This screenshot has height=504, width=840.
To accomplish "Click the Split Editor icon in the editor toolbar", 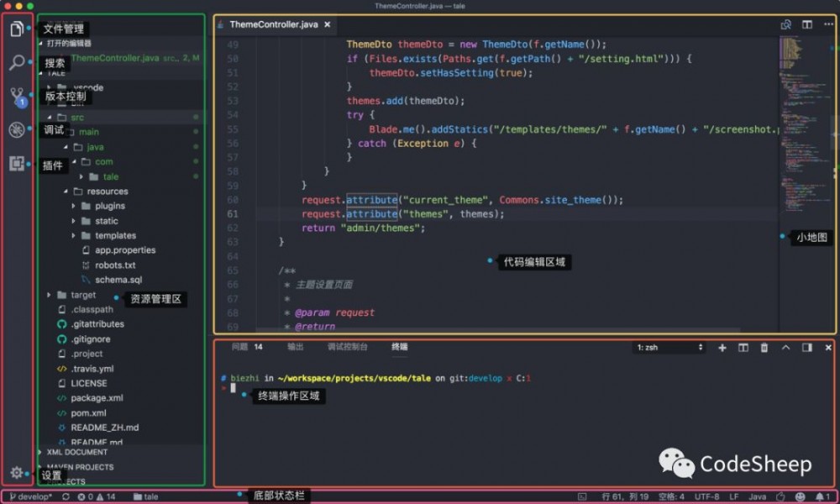I will (x=807, y=25).
